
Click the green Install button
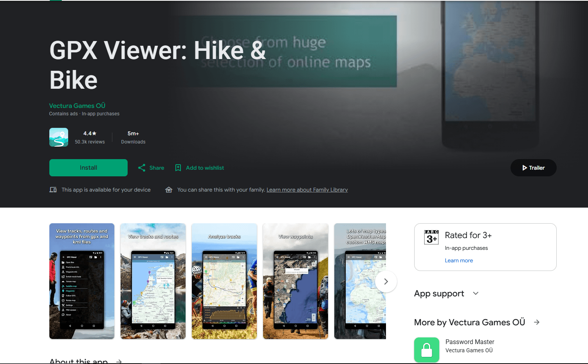pyautogui.click(x=88, y=168)
